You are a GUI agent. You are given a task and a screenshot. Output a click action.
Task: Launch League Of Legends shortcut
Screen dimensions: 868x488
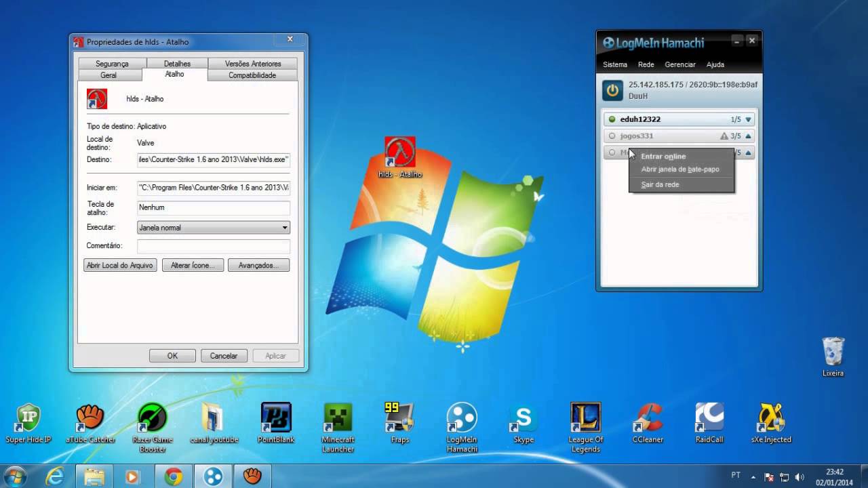point(585,428)
